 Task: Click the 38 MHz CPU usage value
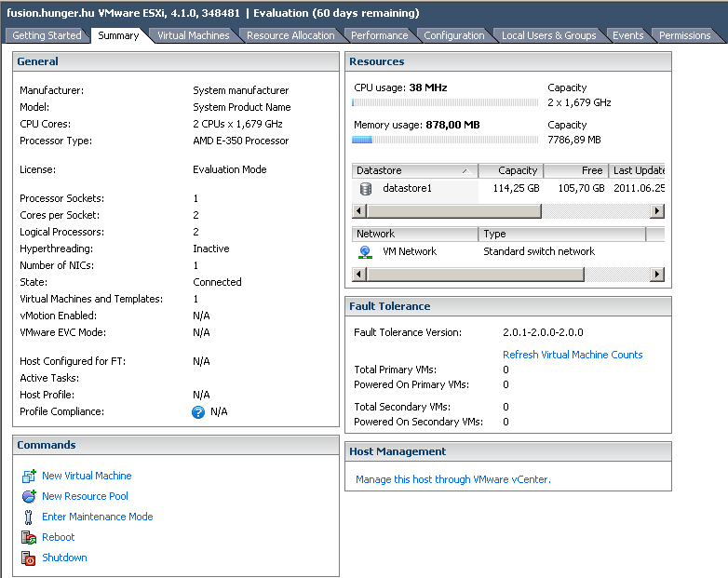[428, 87]
